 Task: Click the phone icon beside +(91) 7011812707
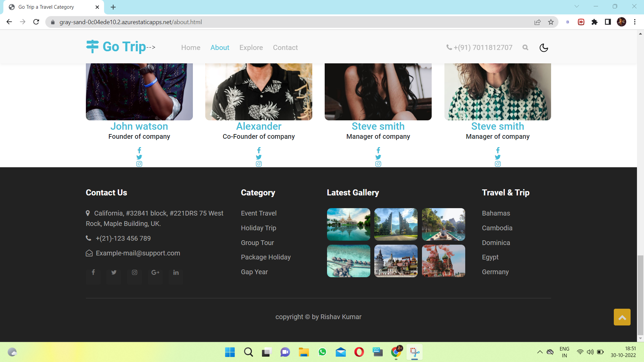[x=449, y=47]
